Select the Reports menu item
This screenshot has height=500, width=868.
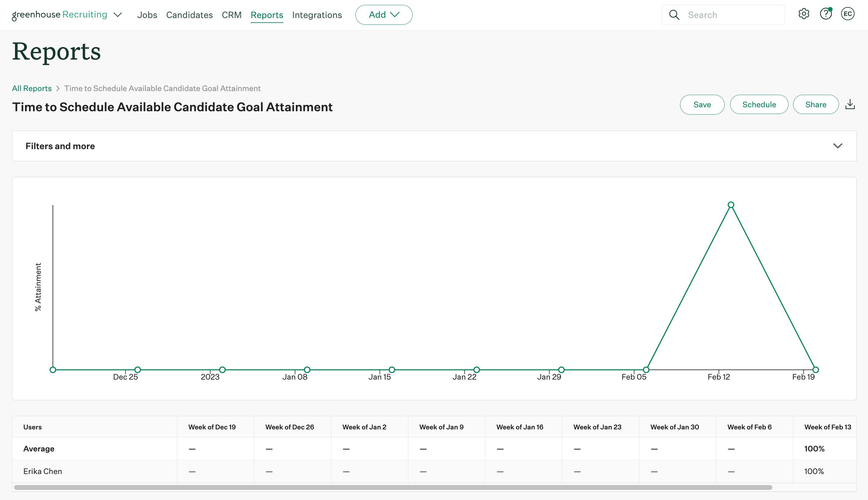click(x=267, y=14)
